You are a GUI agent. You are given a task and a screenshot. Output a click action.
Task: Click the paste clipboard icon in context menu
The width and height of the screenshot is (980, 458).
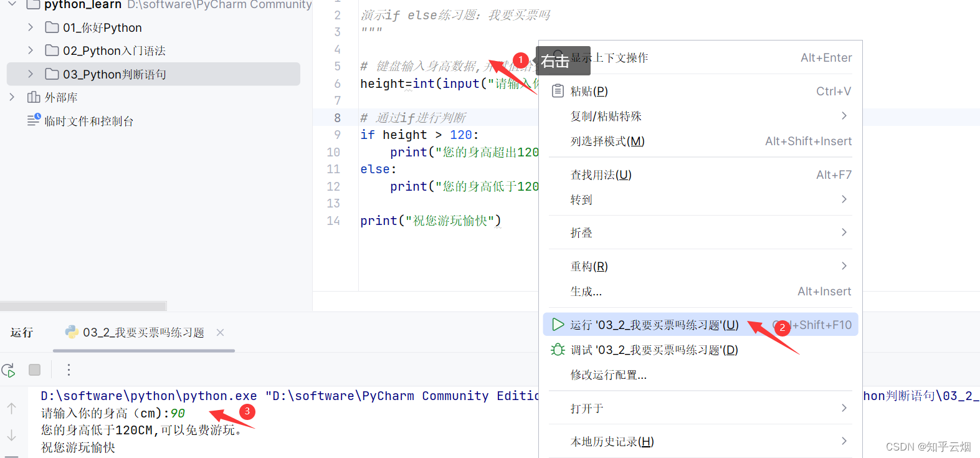558,91
